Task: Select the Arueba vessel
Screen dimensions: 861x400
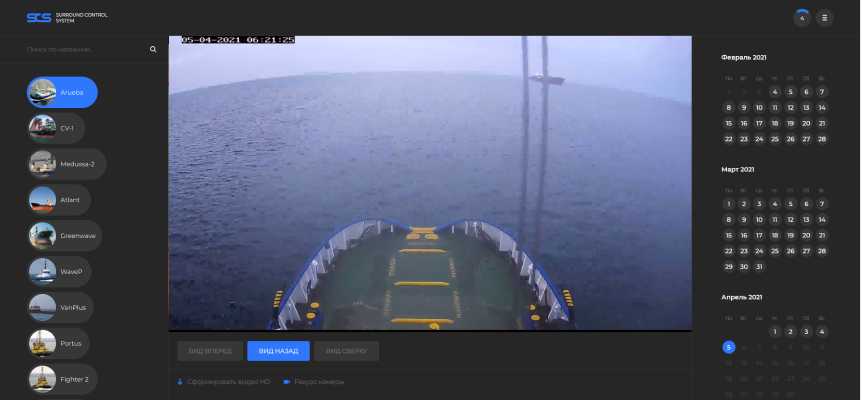Action: click(x=62, y=92)
